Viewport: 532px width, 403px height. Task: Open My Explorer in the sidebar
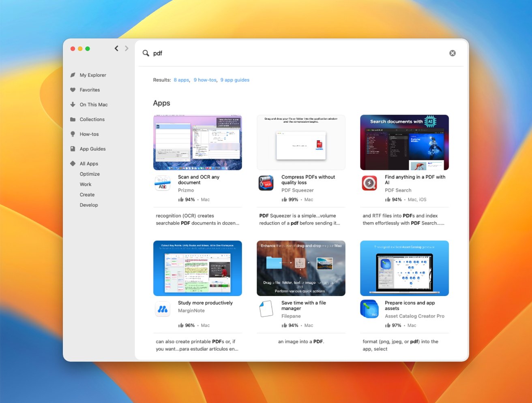[93, 75]
